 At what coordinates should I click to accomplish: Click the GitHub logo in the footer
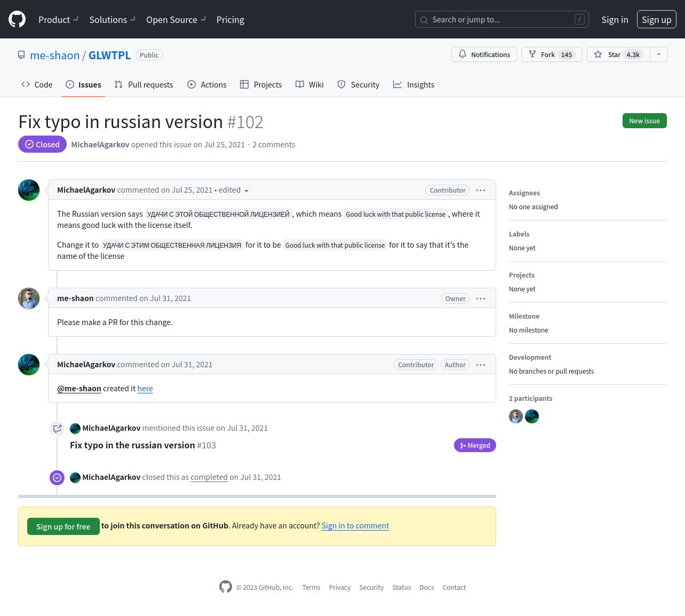226,587
